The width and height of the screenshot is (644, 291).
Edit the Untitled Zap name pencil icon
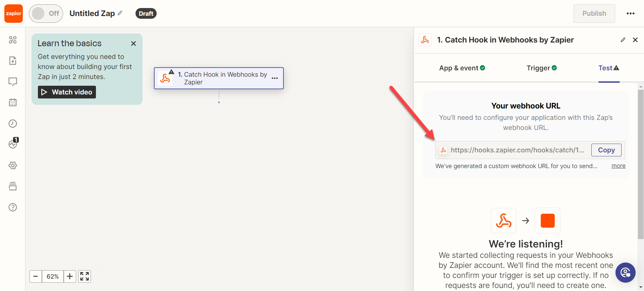[120, 13]
